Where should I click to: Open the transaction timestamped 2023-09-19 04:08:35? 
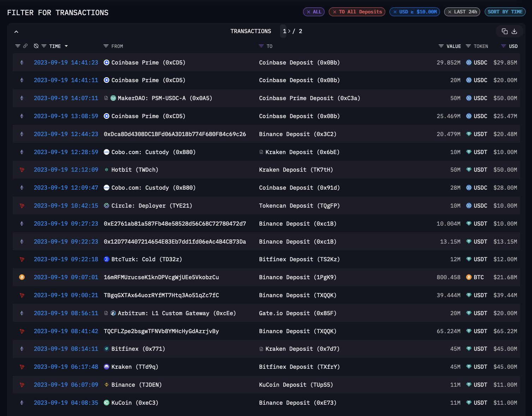tap(66, 403)
